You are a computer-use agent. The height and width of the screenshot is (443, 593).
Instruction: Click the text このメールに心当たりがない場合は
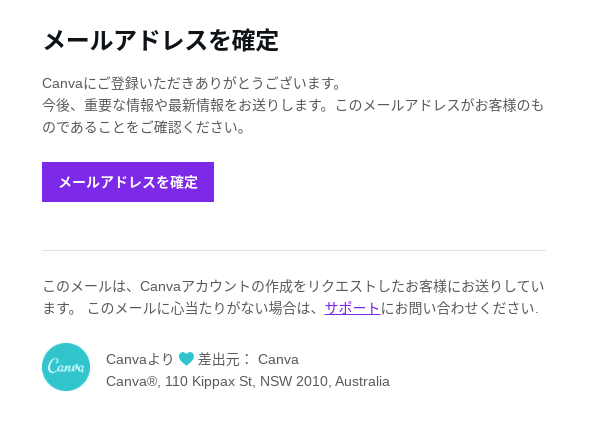point(202,308)
